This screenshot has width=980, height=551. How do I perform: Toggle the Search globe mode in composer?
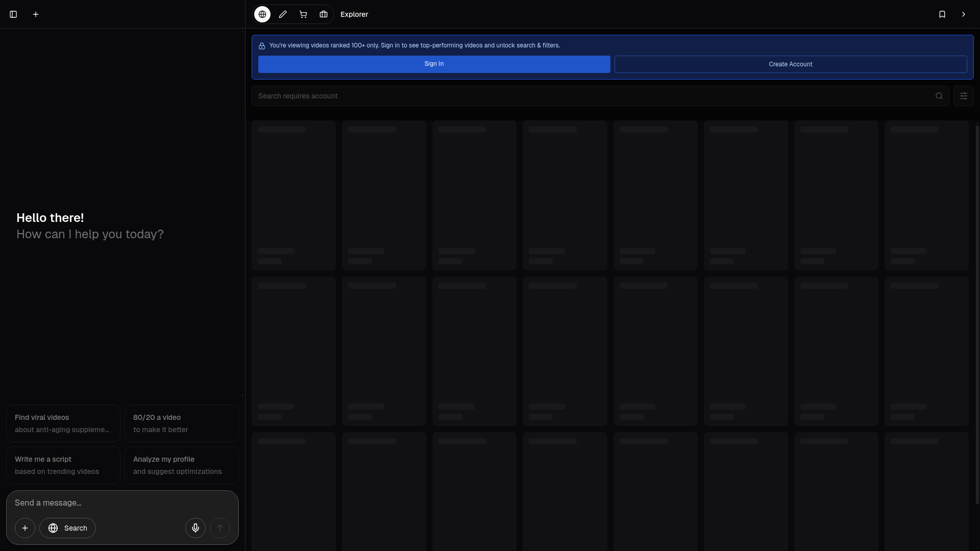coord(68,528)
